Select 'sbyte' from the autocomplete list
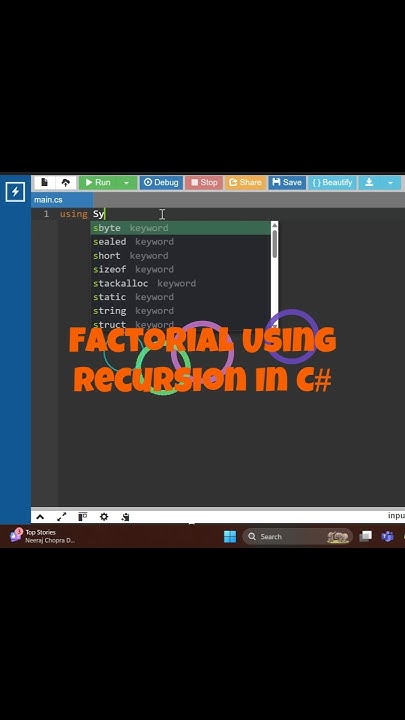 coord(181,228)
